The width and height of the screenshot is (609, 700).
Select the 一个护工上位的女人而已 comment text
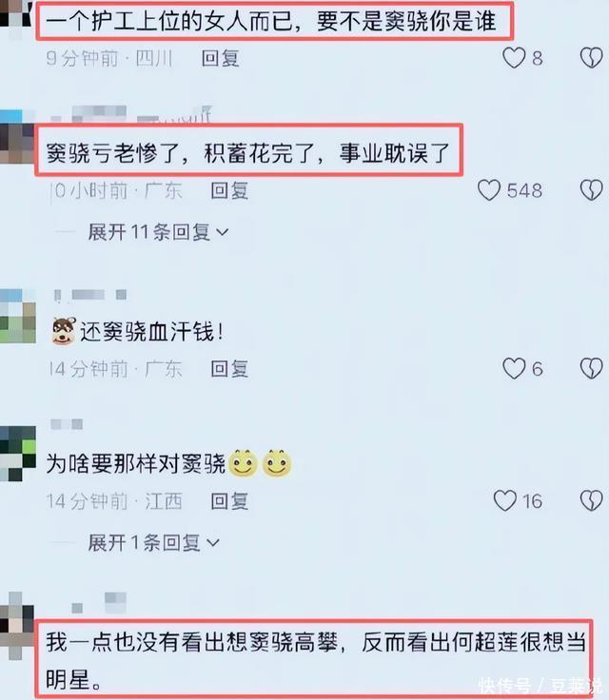click(x=271, y=22)
